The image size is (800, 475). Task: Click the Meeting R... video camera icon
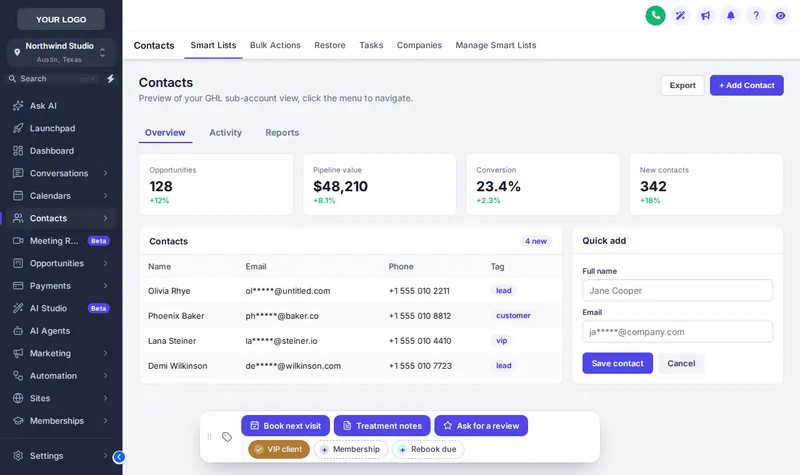(x=18, y=240)
